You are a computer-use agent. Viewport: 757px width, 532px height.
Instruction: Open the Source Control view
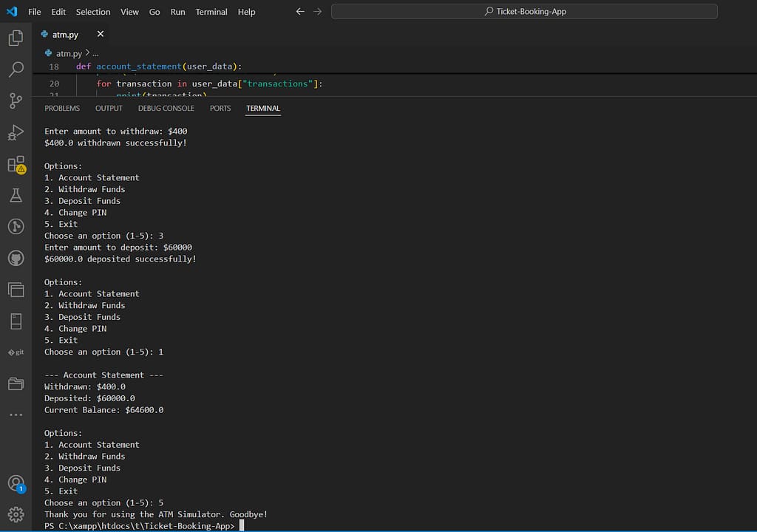click(16, 101)
